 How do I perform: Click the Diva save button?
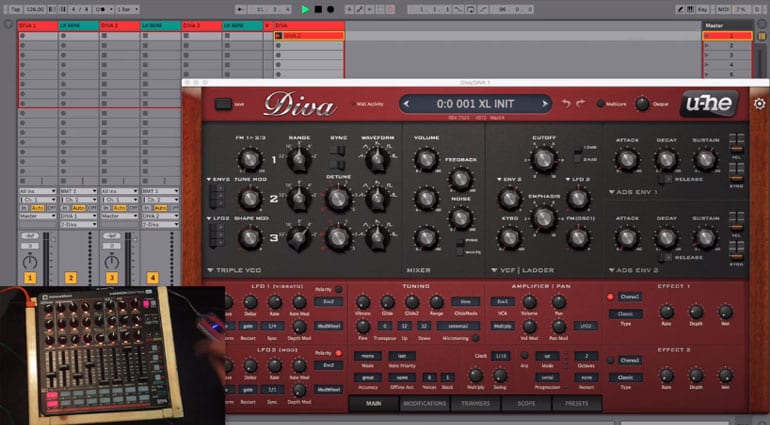[223, 104]
